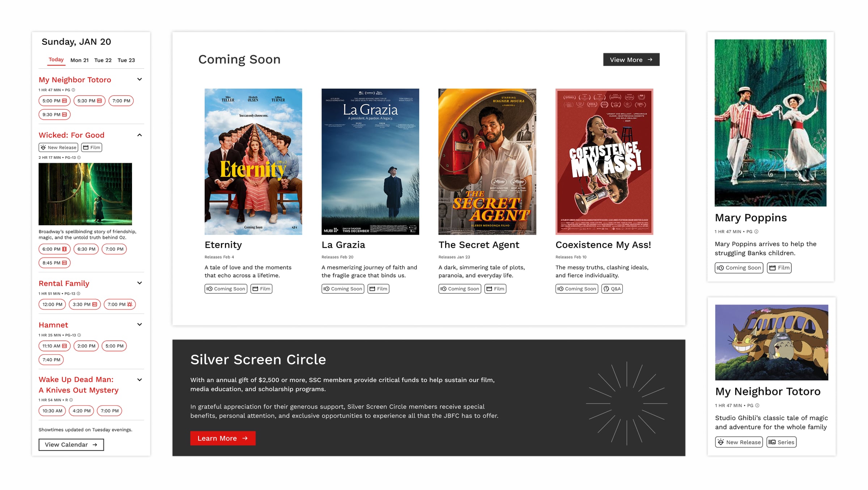Click Q&A icon in Coexistence My Ass! tag
The height and width of the screenshot is (490, 868).
[607, 289]
